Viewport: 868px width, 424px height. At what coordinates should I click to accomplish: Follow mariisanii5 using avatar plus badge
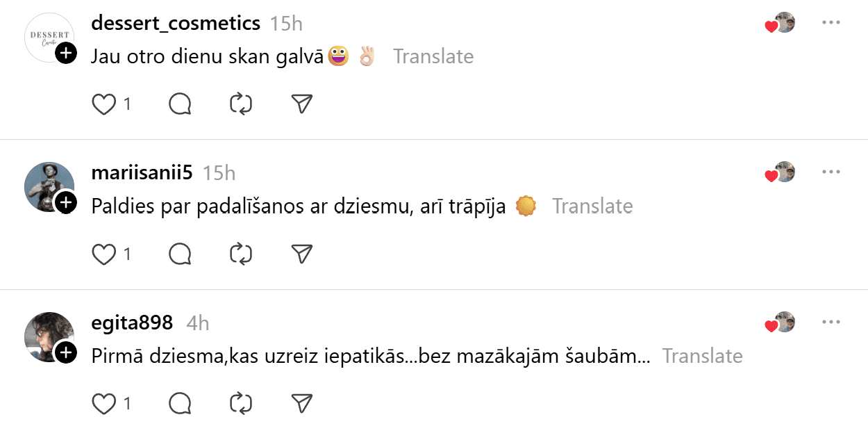pyautogui.click(x=66, y=202)
